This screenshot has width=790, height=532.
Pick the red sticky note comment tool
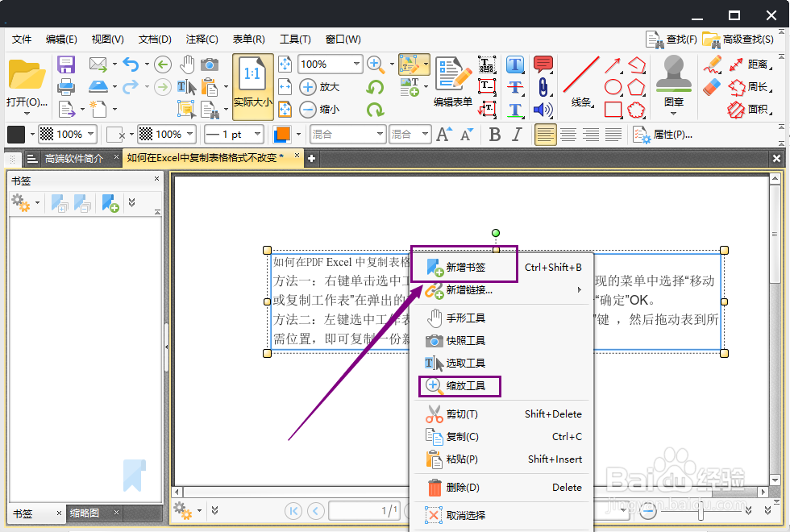pos(543,63)
